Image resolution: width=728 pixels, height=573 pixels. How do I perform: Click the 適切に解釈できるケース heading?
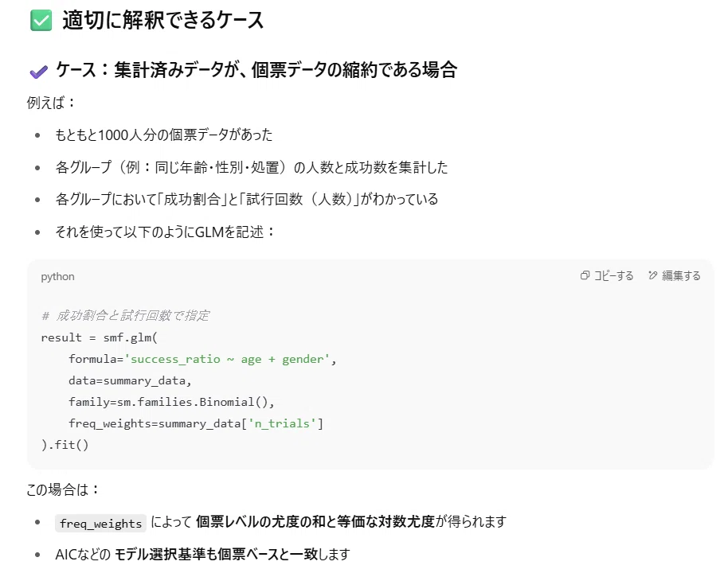click(163, 21)
